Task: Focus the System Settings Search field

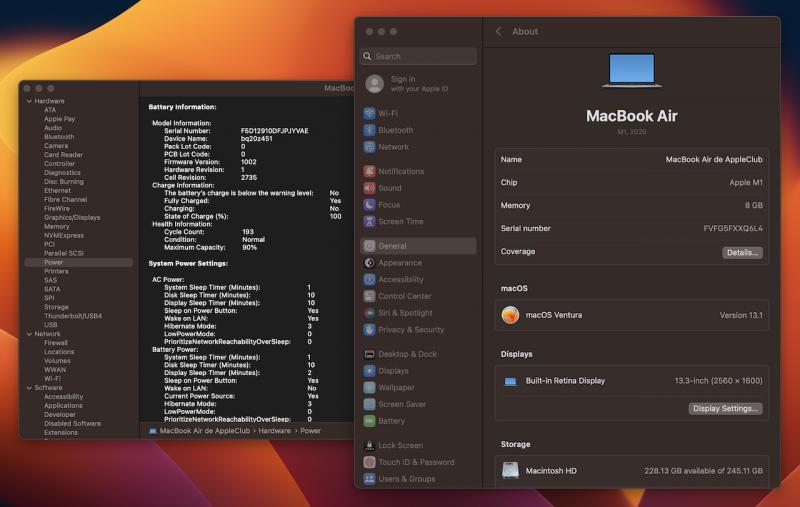Action: coord(418,56)
